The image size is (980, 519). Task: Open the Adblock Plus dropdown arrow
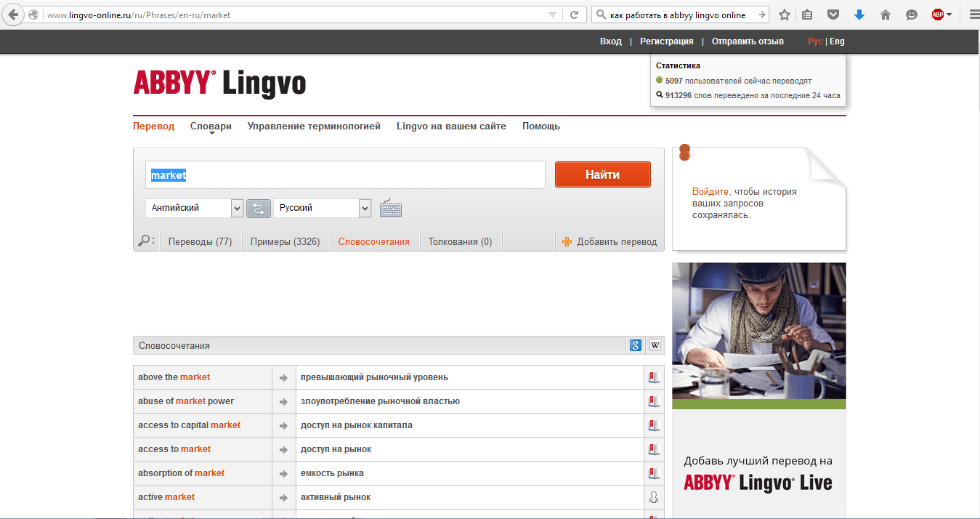pos(949,15)
